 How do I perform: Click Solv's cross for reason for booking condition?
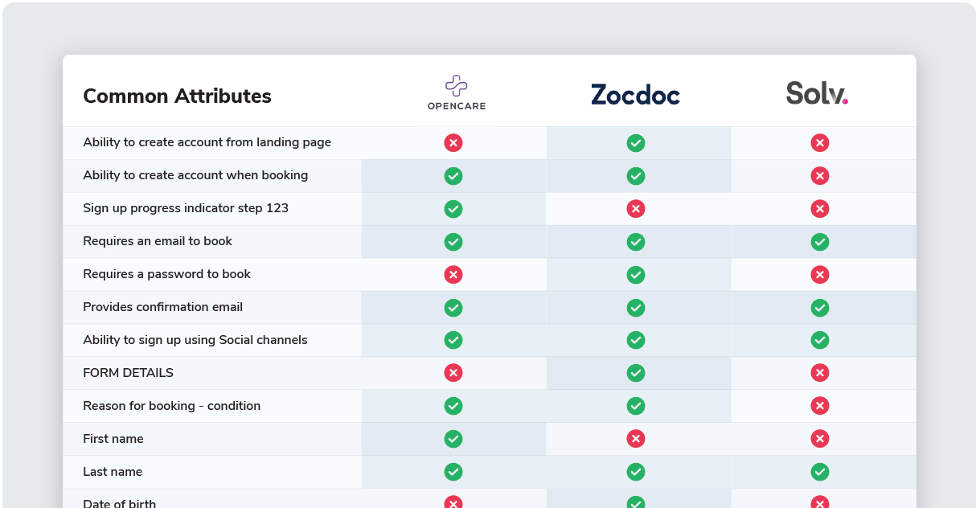coord(820,406)
